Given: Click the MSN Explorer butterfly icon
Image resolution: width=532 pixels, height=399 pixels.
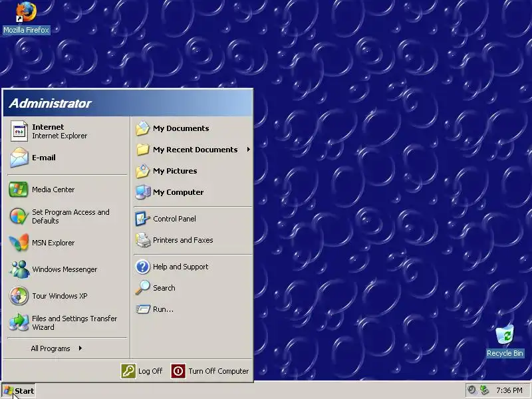Looking at the screenshot, I should click(x=19, y=243).
